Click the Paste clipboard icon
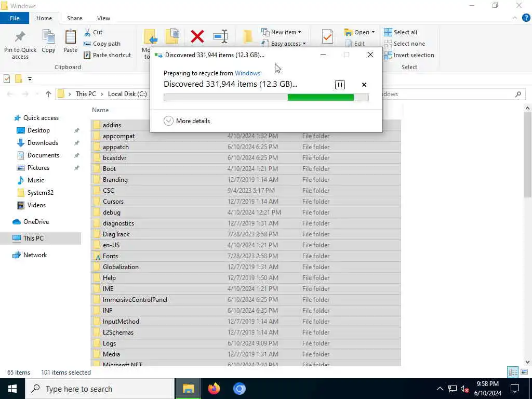The height and width of the screenshot is (399, 532). coord(71,37)
